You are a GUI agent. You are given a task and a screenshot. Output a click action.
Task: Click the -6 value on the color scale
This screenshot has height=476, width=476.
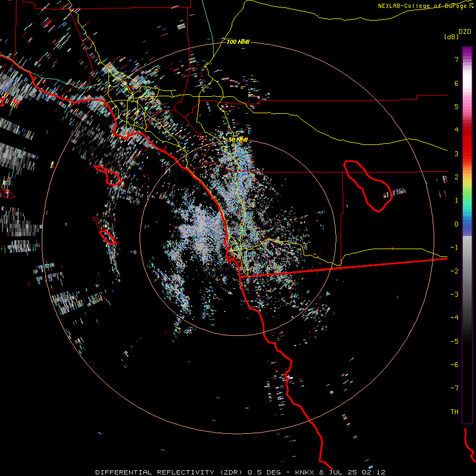click(x=454, y=365)
